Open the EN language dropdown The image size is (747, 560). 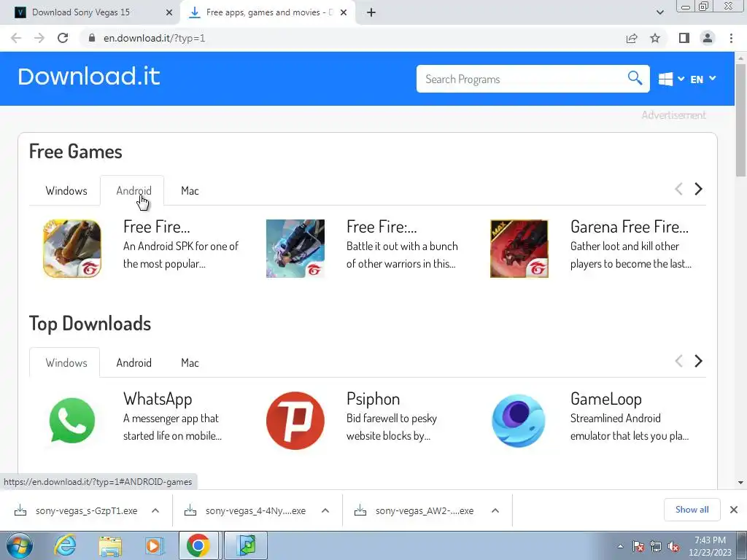pyautogui.click(x=703, y=79)
